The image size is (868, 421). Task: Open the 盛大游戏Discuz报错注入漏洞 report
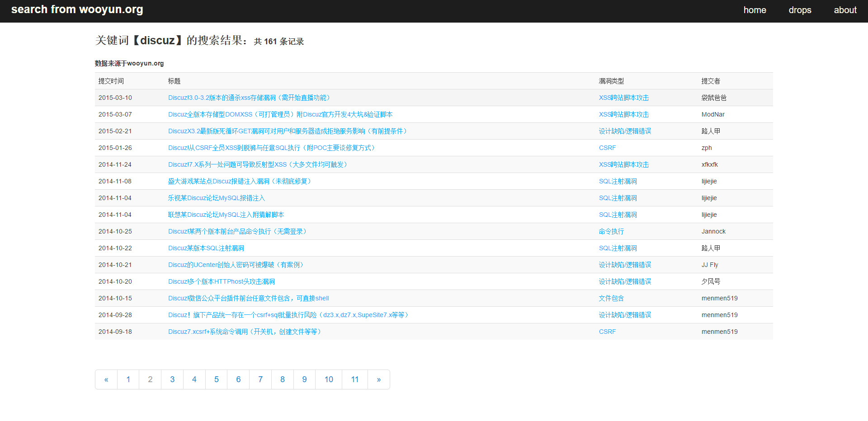[239, 181]
